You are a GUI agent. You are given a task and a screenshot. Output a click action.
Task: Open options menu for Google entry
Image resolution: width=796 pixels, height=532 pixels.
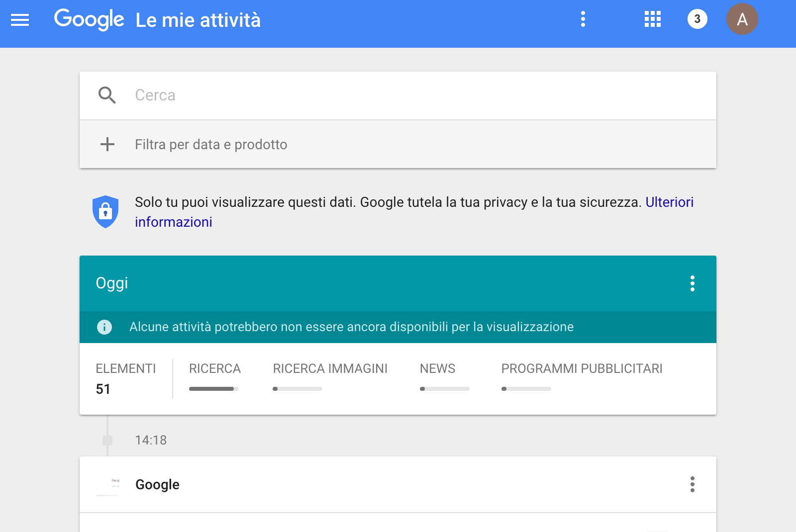click(692, 484)
